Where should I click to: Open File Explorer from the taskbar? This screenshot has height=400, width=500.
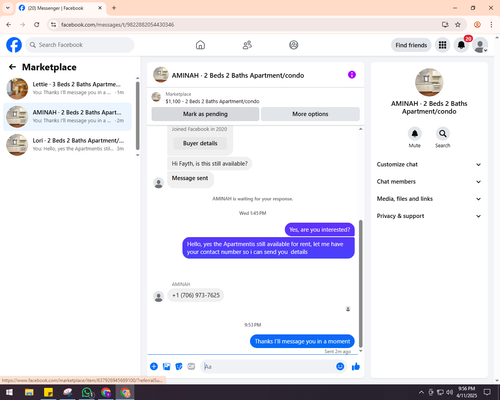tap(29, 392)
